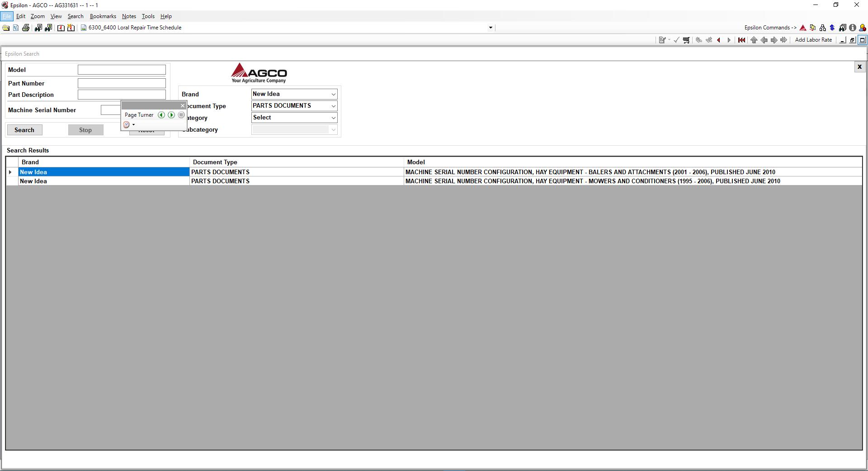Viewport: 868px width, 471px height.
Task: Click the printer icon in toolbar
Action: [x=26, y=28]
